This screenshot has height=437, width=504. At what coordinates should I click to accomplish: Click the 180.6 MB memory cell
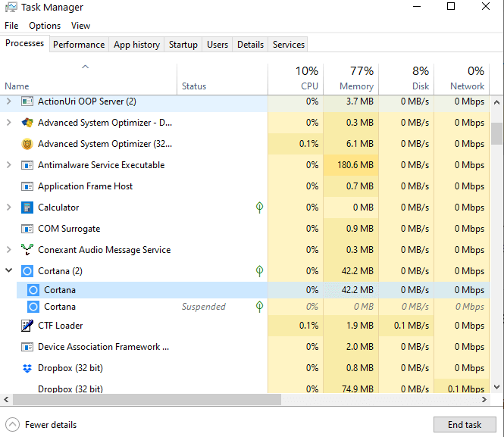[x=351, y=165]
